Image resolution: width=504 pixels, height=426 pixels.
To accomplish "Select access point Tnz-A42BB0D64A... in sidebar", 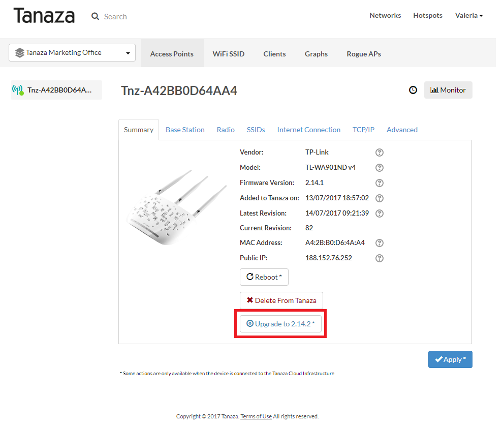I will tap(56, 90).
